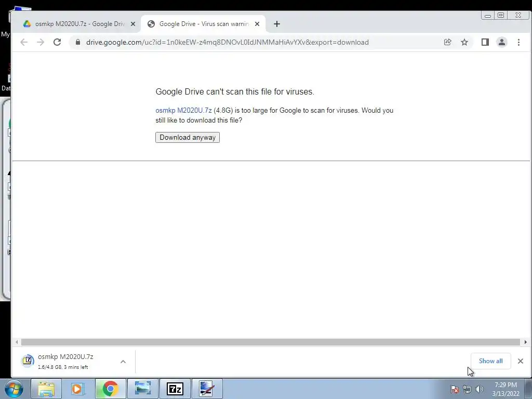Switch to Chrome in taskbar
Image resolution: width=532 pixels, height=399 pixels.
click(x=110, y=389)
